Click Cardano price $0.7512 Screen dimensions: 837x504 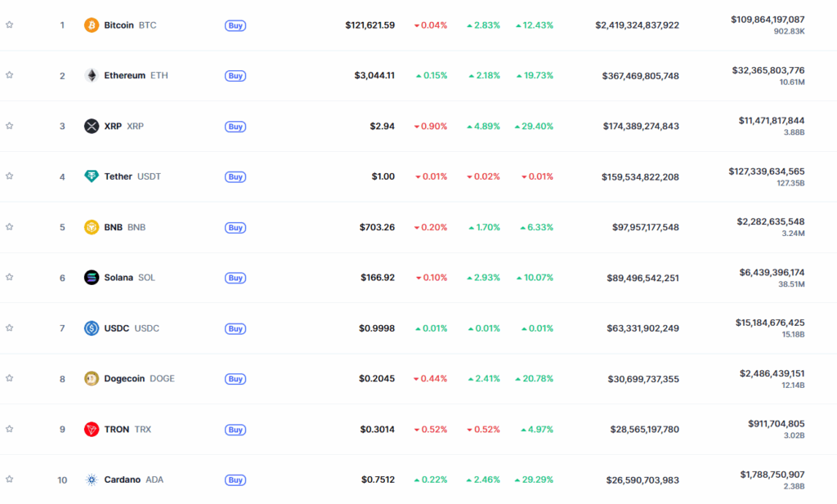point(378,479)
